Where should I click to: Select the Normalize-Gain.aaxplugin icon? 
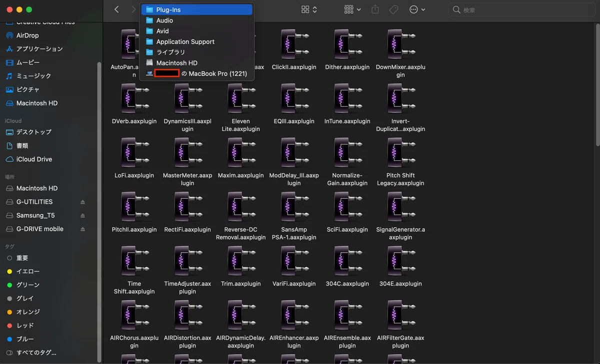point(347,153)
